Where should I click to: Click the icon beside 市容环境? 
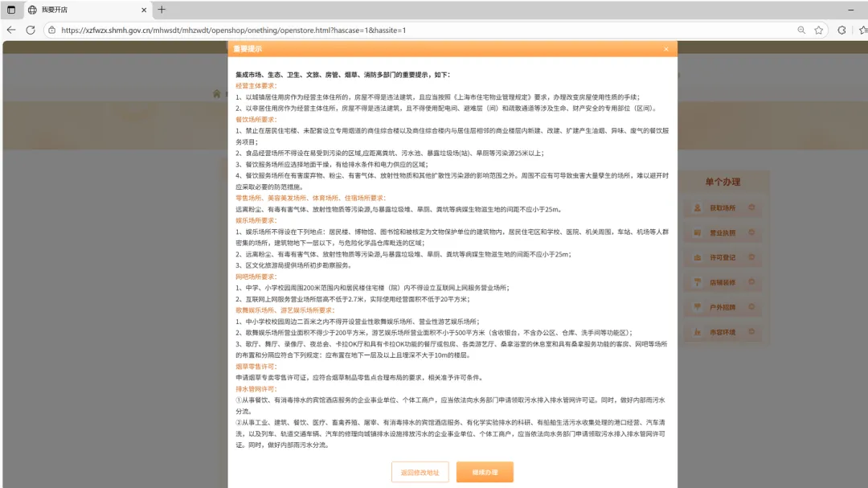698,332
